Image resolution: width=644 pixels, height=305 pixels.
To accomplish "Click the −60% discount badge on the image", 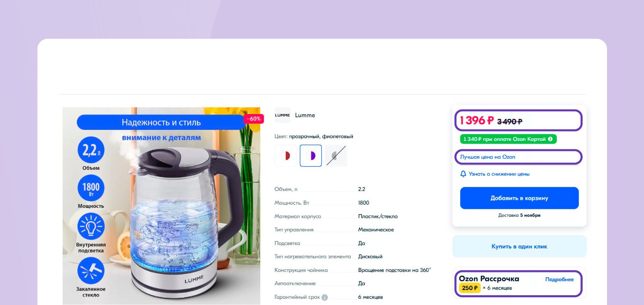I will click(x=254, y=119).
